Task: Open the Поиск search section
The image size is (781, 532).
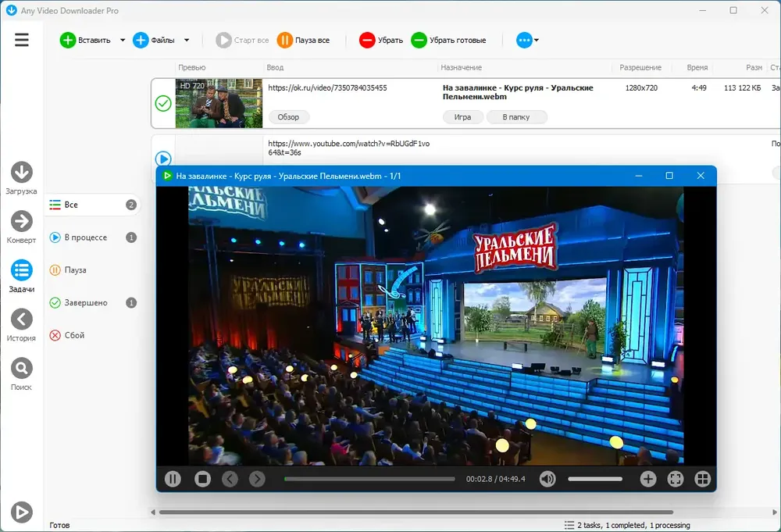Action: pos(21,373)
